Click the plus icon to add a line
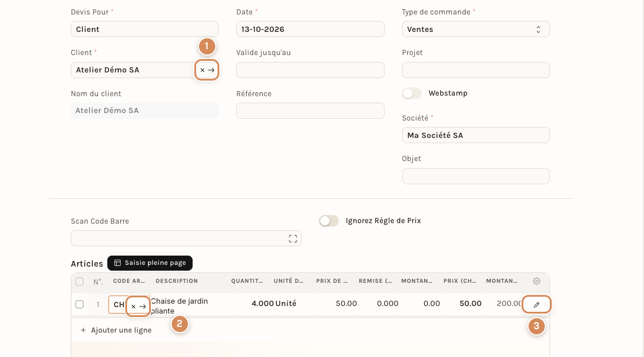 click(83, 330)
